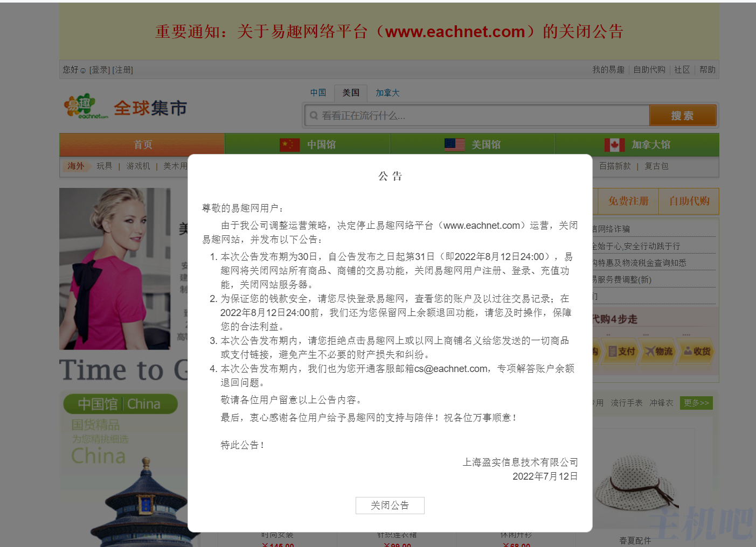The width and height of the screenshot is (756, 547).
Task: Click the 自助代购 orange button
Action: [689, 201]
